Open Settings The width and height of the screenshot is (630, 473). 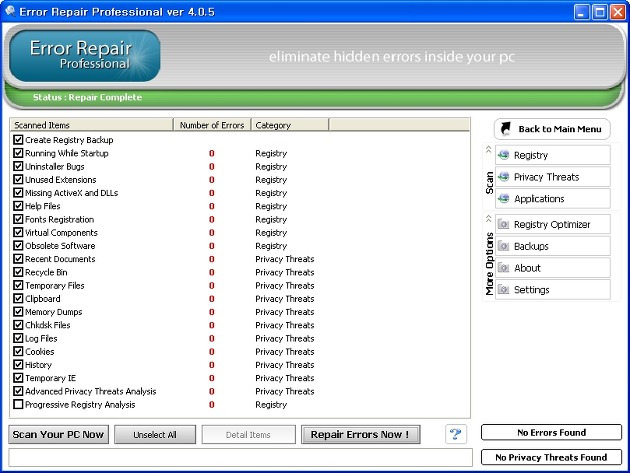click(553, 289)
